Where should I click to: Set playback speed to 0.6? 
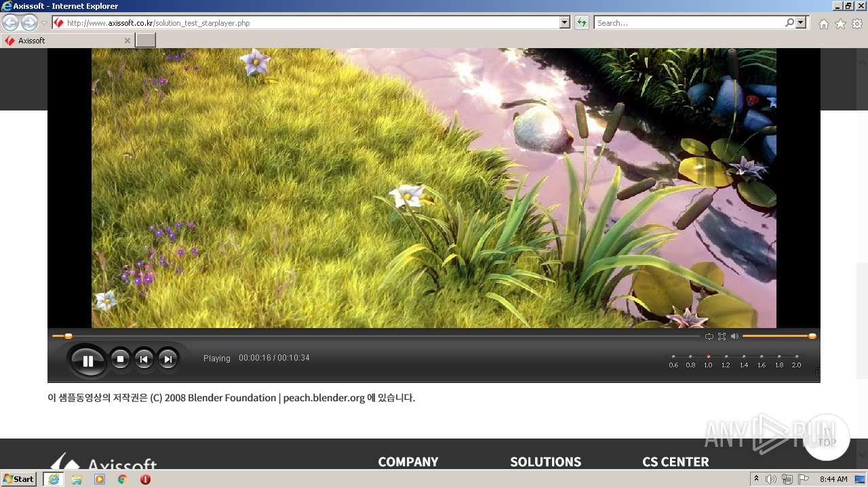pos(673,361)
